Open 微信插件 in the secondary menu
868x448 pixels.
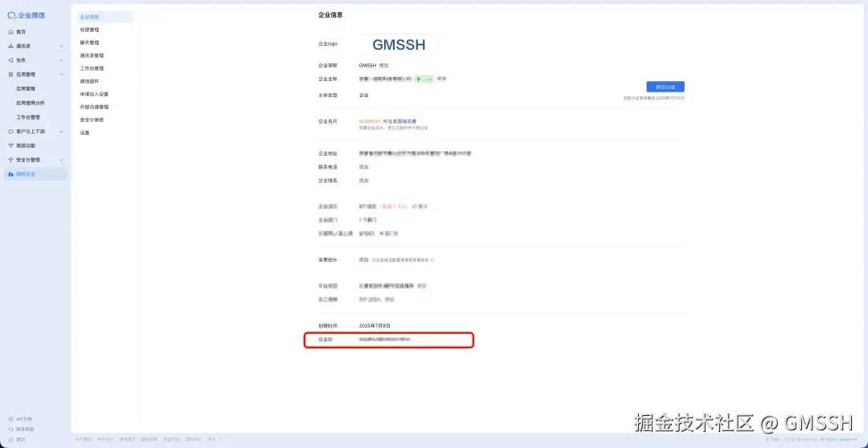pos(90,81)
